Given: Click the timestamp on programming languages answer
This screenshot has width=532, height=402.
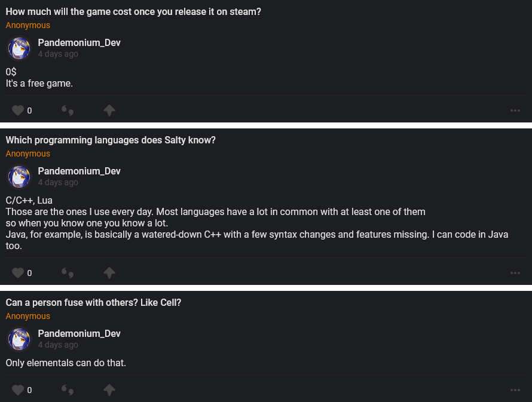Looking at the screenshot, I should (x=58, y=182).
